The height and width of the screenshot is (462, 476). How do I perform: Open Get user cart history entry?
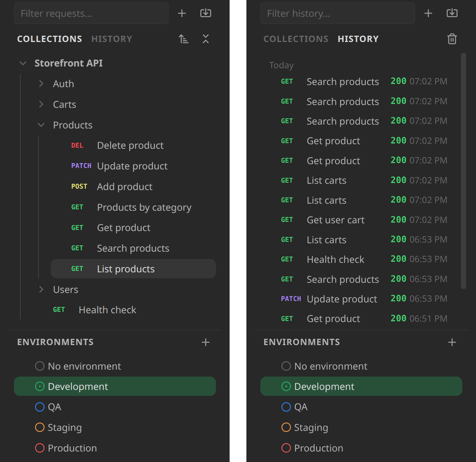360,220
